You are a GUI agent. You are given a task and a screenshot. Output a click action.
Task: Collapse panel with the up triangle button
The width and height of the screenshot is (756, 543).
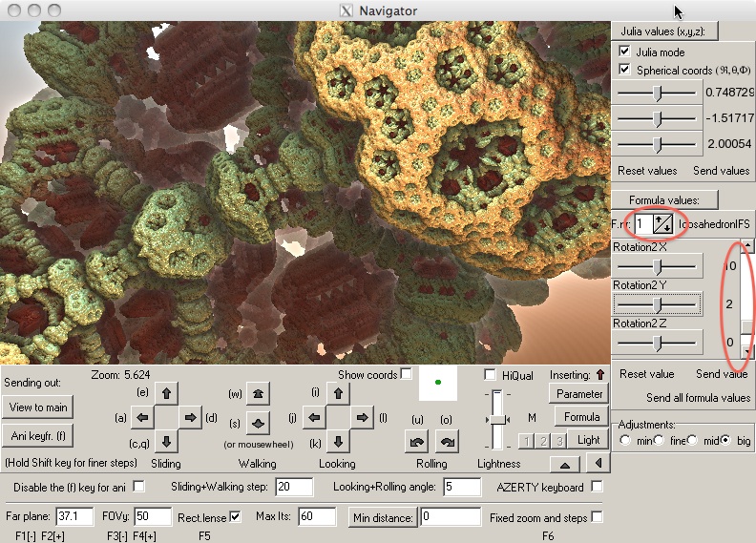pyautogui.click(x=565, y=465)
